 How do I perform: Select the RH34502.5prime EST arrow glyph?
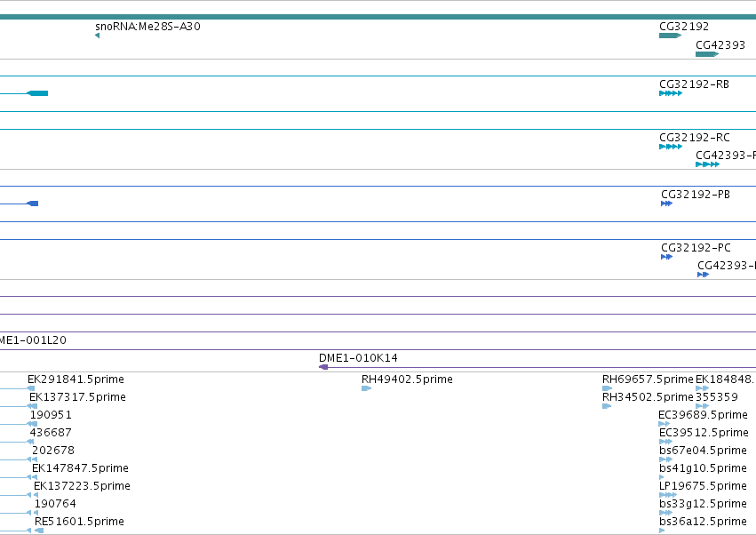pos(607,406)
